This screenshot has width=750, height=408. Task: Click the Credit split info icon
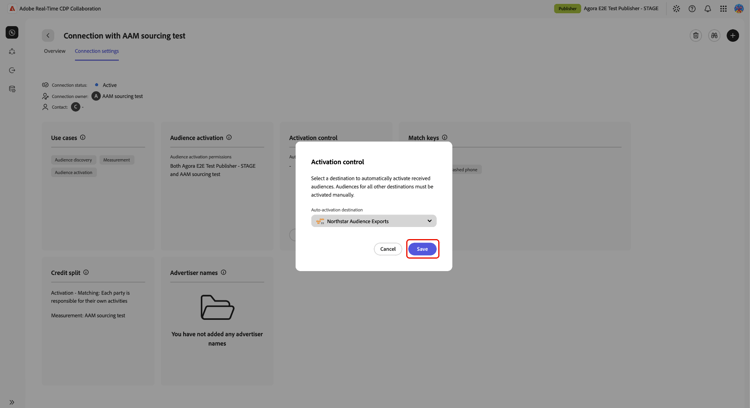[x=86, y=272]
